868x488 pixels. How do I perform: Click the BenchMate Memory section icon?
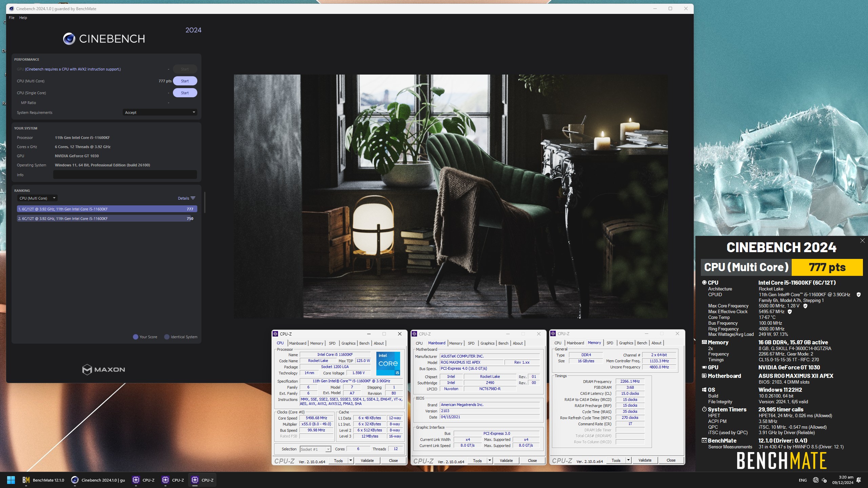[704, 342]
